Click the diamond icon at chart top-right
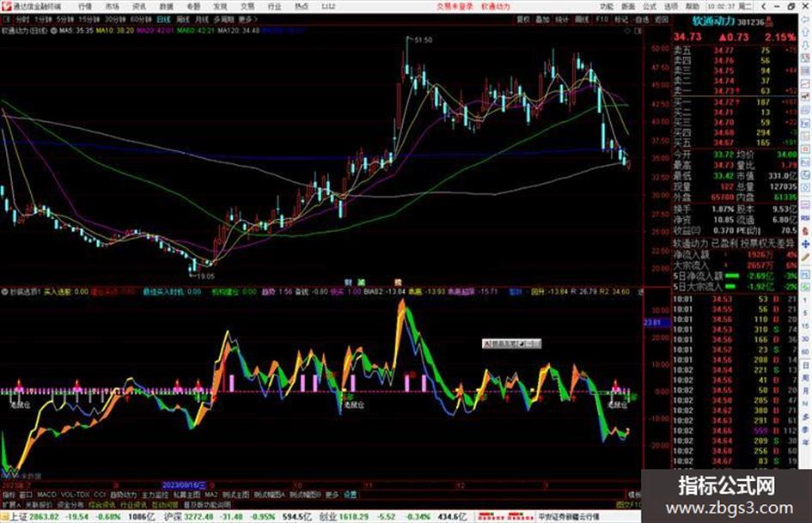This screenshot has width=812, height=523. click(627, 31)
